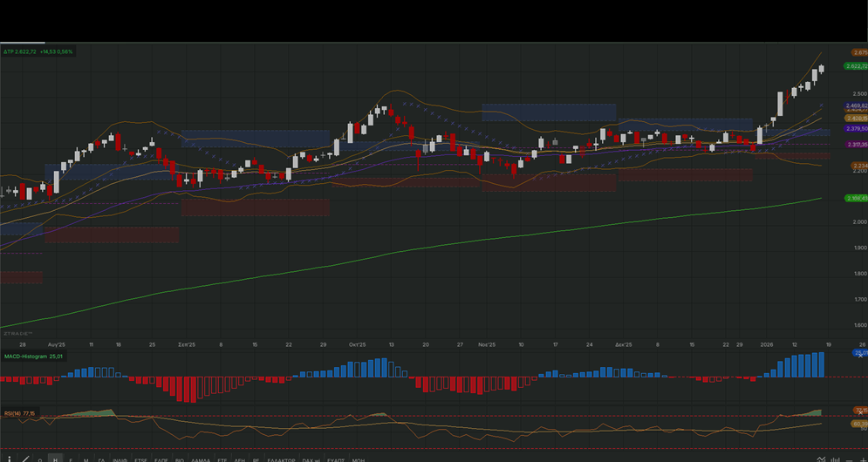Click the 2026 date axis label
The image size is (868, 462).
coord(767,344)
